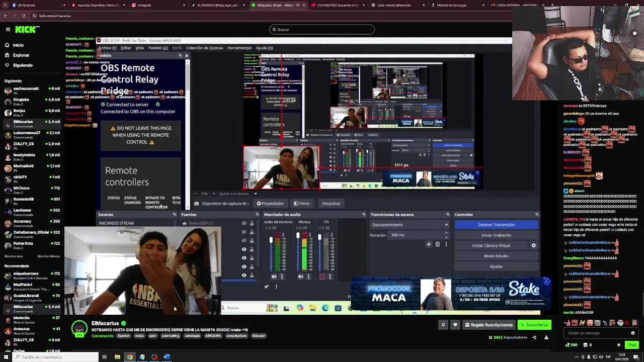Click Modo Estudio button
This screenshot has height=362, width=644.
pyautogui.click(x=496, y=256)
